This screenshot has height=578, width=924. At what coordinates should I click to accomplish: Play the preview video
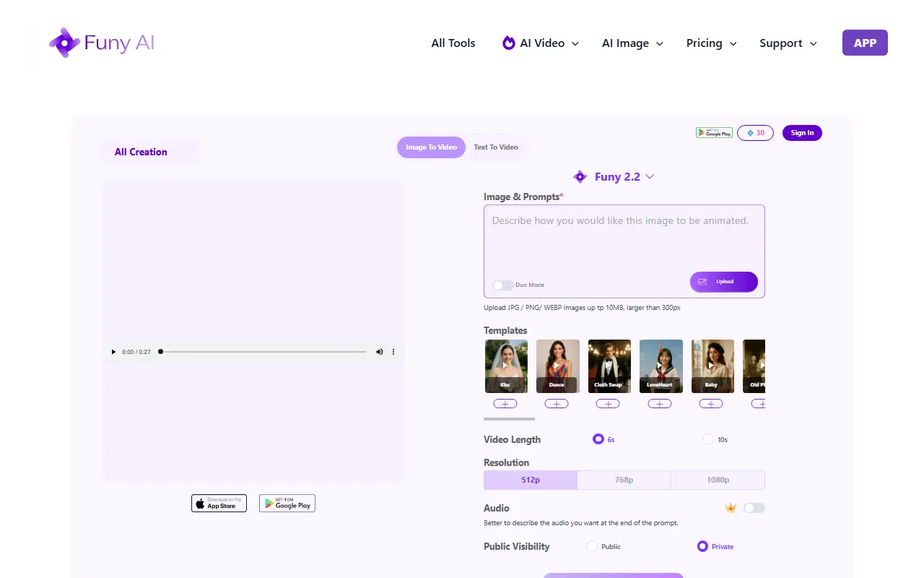click(113, 352)
